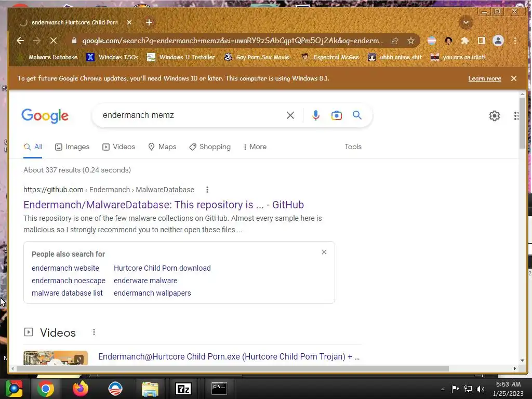The height and width of the screenshot is (399, 532).
Task: Search by image with Google Lens
Action: coord(336,115)
